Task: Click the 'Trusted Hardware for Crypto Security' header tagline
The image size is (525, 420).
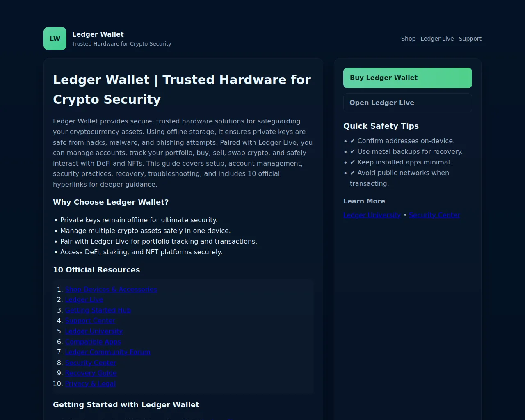Action: click(122, 43)
